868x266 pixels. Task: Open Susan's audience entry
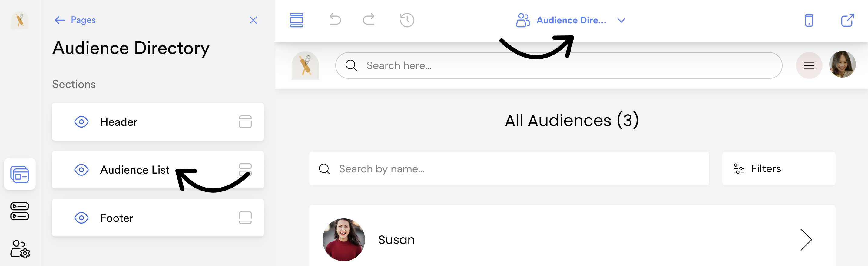572,236
